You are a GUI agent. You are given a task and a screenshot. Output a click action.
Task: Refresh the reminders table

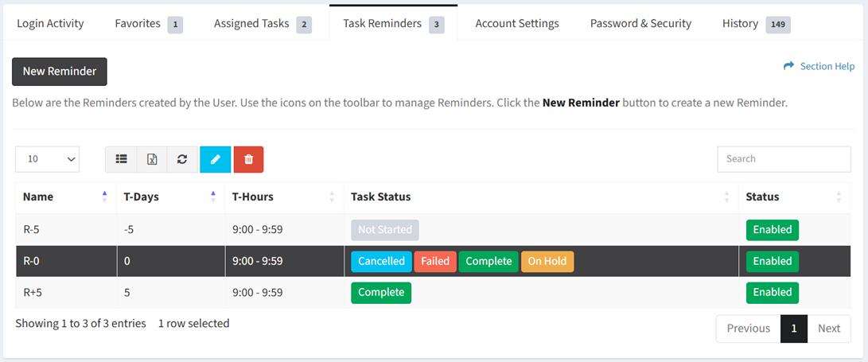pyautogui.click(x=182, y=159)
